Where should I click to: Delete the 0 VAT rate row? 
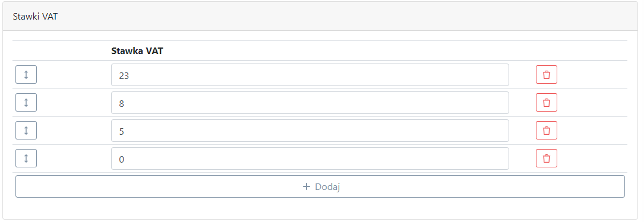pyautogui.click(x=546, y=158)
